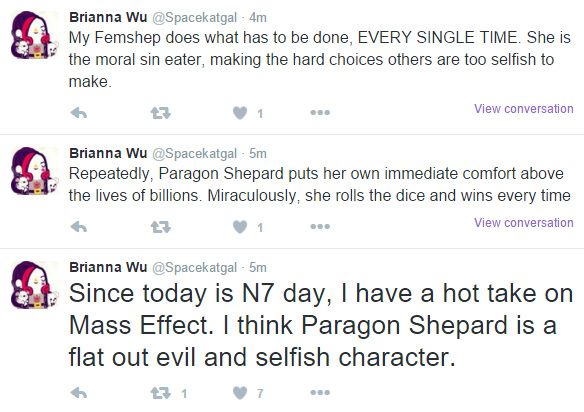
Task: Like the 'rolls the dice' tweet
Action: click(x=240, y=227)
